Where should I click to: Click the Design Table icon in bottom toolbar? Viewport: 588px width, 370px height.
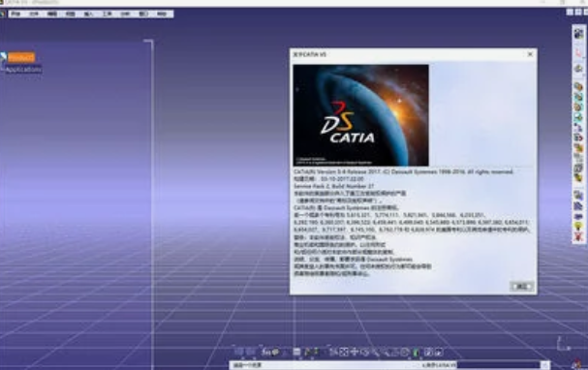coord(296,352)
